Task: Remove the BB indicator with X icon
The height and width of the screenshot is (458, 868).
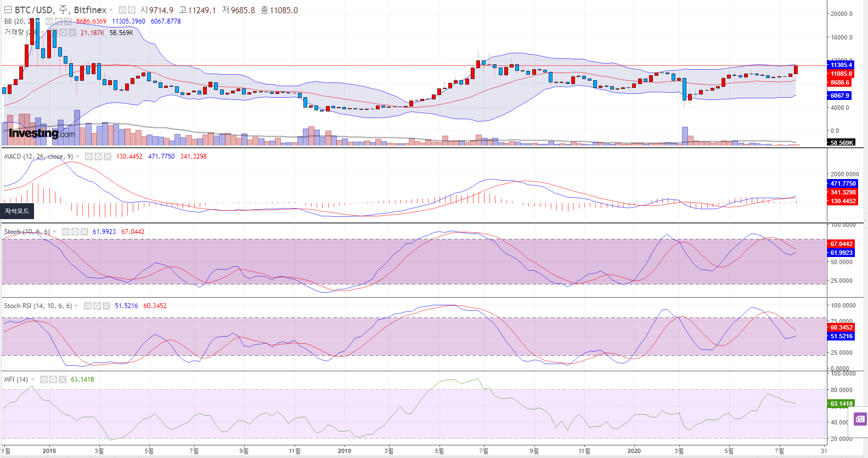Action: 68,21
